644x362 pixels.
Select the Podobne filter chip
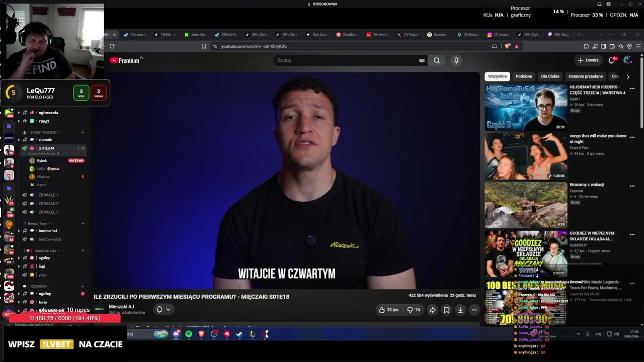[524, 76]
